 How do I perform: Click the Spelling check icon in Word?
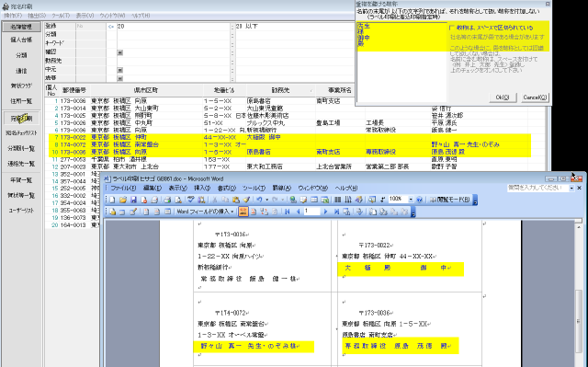(191, 200)
